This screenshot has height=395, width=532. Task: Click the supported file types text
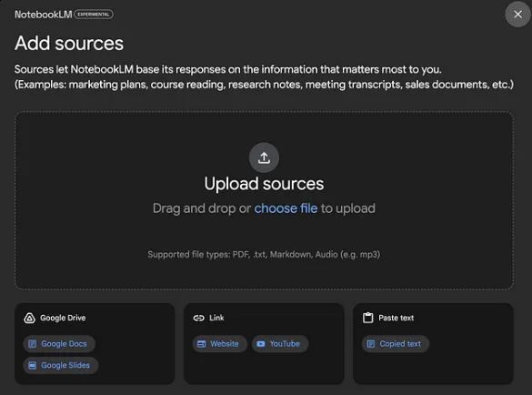[x=264, y=255]
